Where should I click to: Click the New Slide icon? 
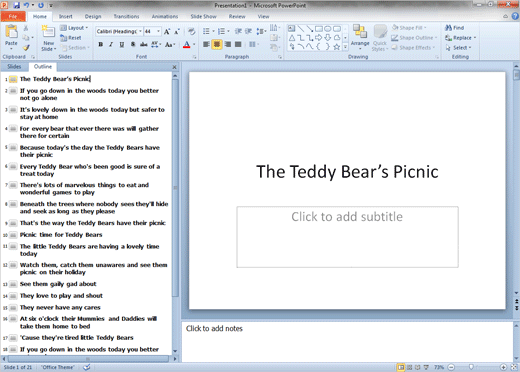coord(49,32)
